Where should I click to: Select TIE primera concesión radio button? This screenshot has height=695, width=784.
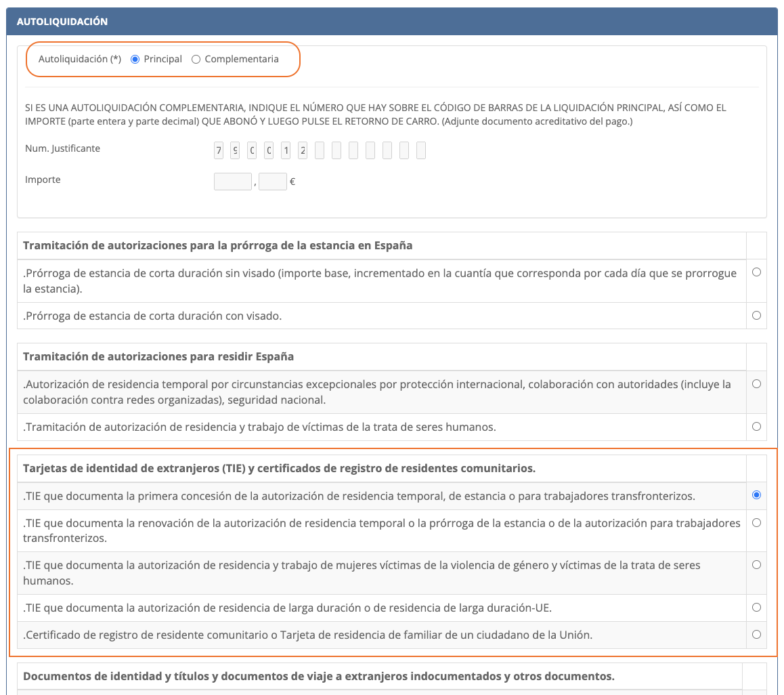[756, 495]
